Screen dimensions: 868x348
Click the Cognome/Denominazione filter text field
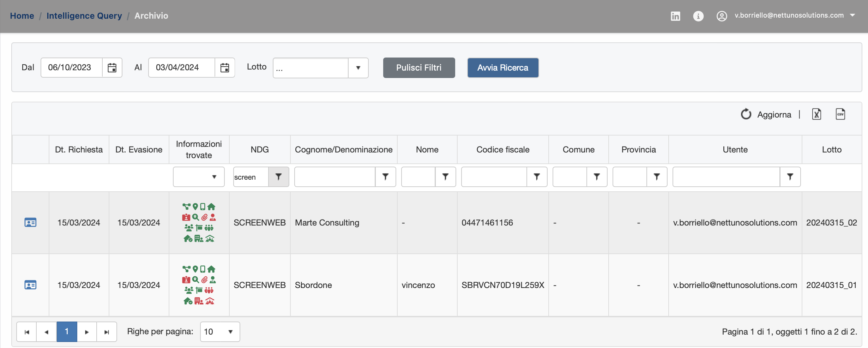pyautogui.click(x=334, y=177)
